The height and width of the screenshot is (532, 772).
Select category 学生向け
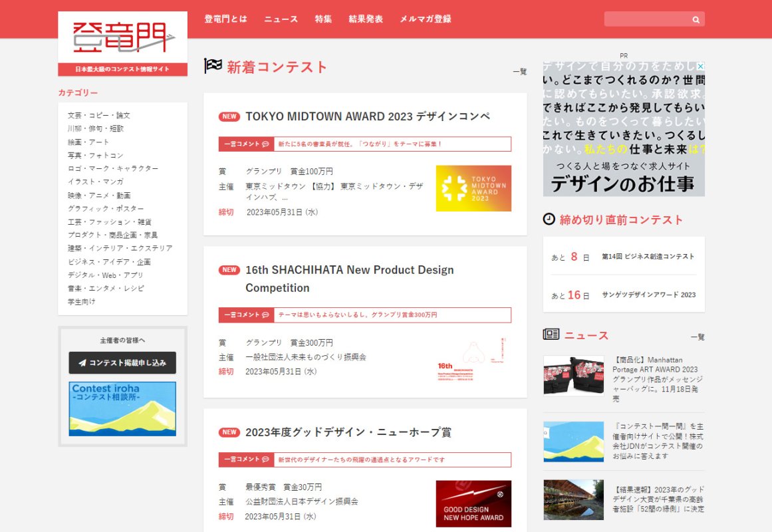[82, 301]
